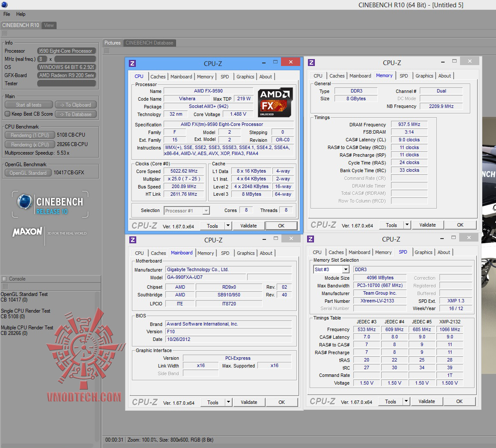496x448 pixels.
Task: Close the CPU-Z SPD window
Action: (x=469, y=237)
